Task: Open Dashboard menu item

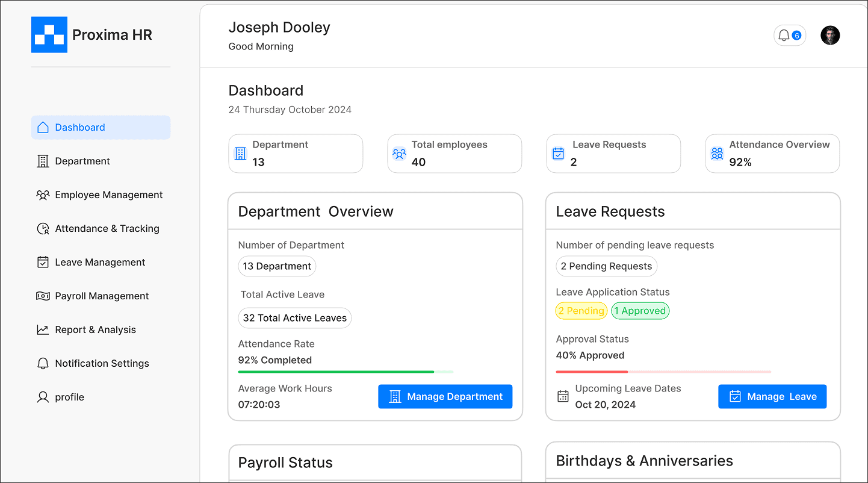Action: pos(101,127)
